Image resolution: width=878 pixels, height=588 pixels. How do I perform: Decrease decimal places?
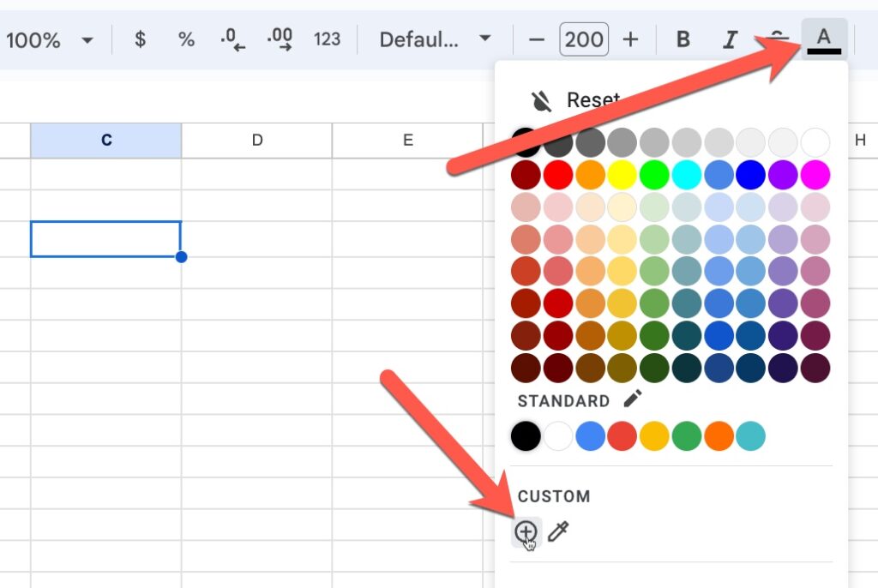coord(232,39)
